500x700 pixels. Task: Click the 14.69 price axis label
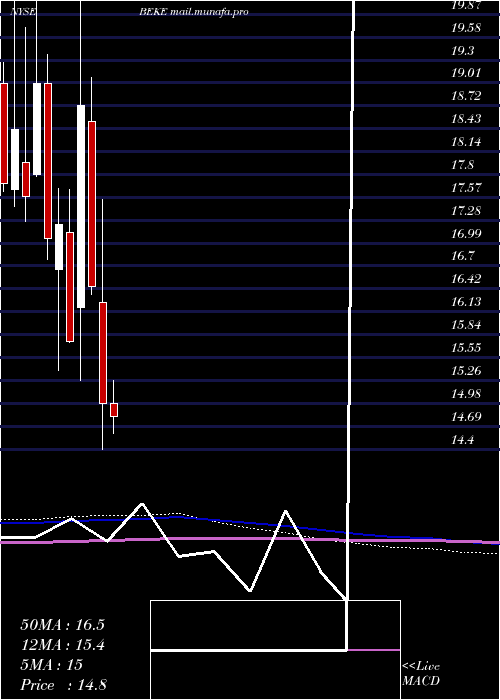466,417
